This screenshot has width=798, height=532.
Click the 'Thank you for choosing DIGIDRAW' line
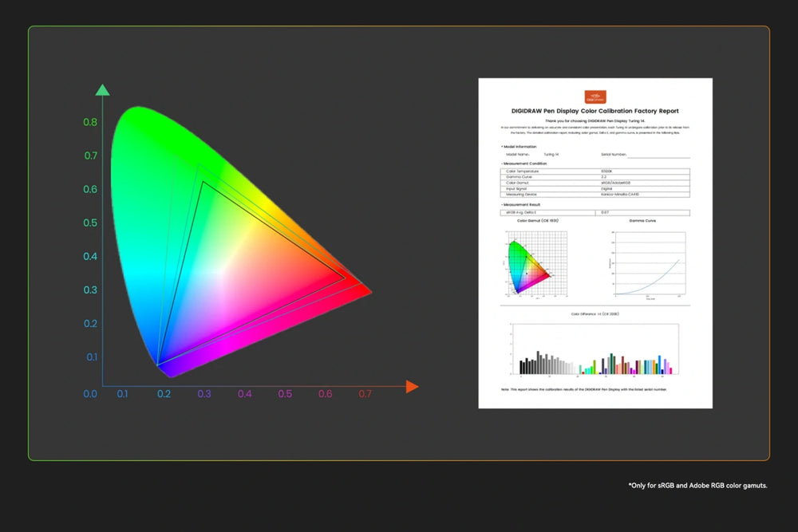pyautogui.click(x=595, y=121)
